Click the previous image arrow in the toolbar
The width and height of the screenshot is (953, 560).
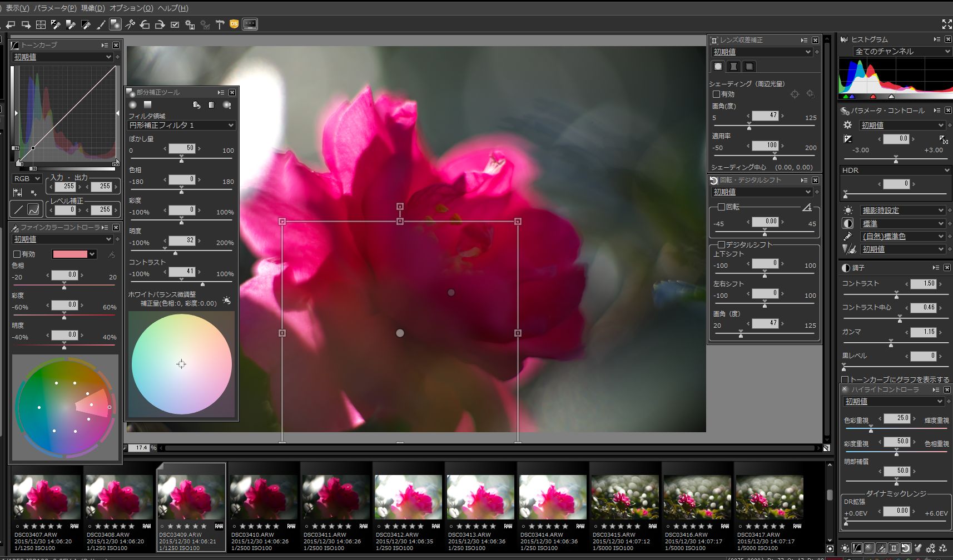pyautogui.click(x=11, y=24)
